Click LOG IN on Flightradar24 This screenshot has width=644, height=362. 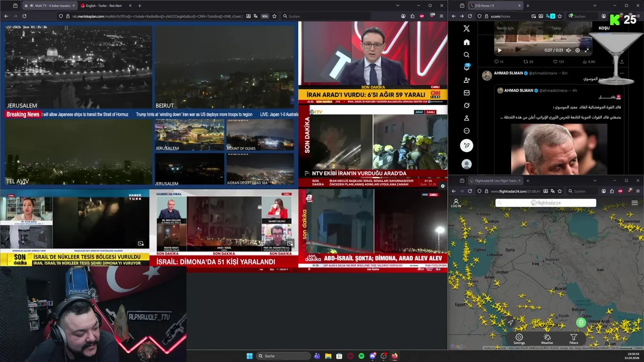(456, 203)
